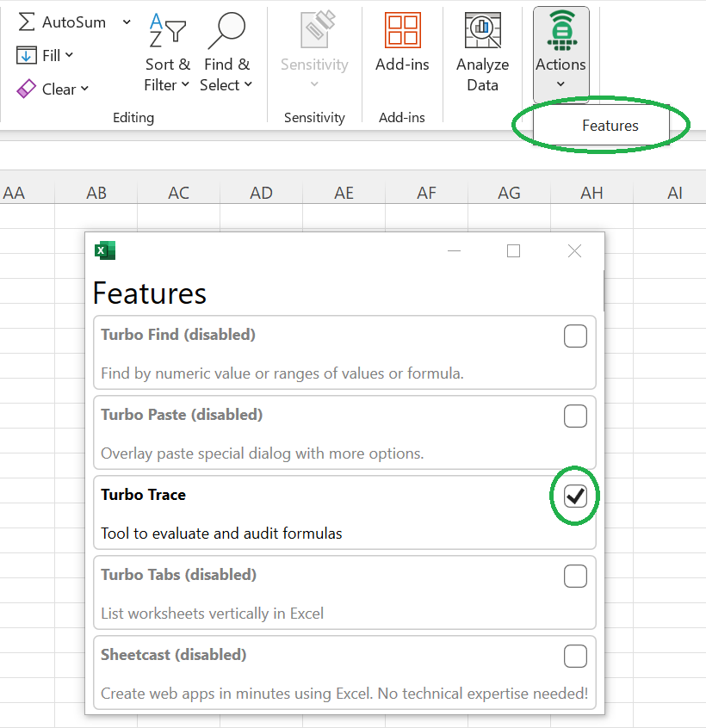
Task: Click the Editing group label
Action: [133, 118]
